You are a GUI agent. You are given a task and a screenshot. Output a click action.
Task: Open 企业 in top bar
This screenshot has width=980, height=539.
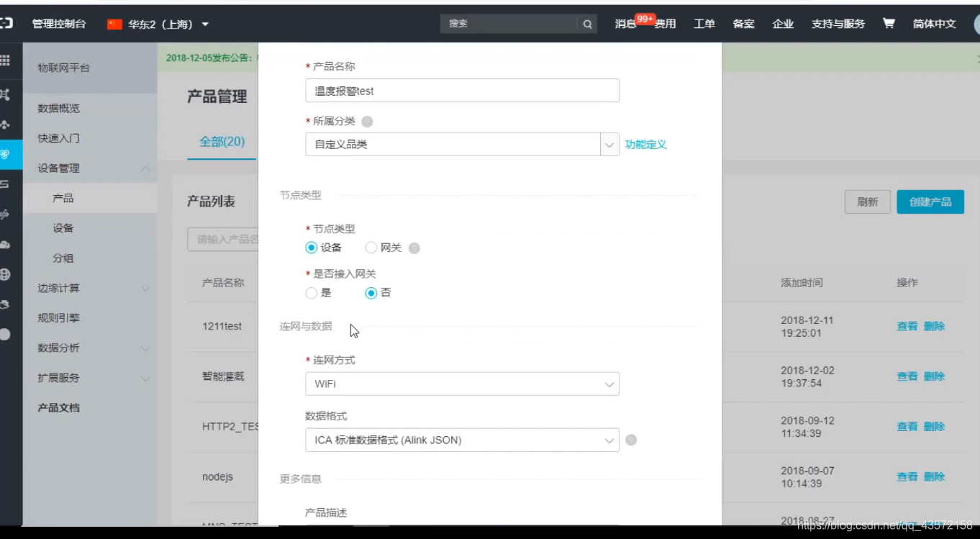click(x=783, y=24)
